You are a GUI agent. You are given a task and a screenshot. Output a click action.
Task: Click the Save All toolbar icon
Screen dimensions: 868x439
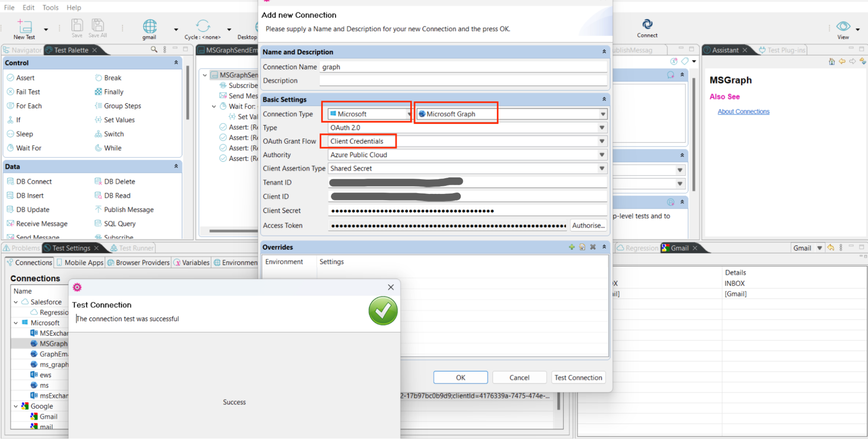98,25
